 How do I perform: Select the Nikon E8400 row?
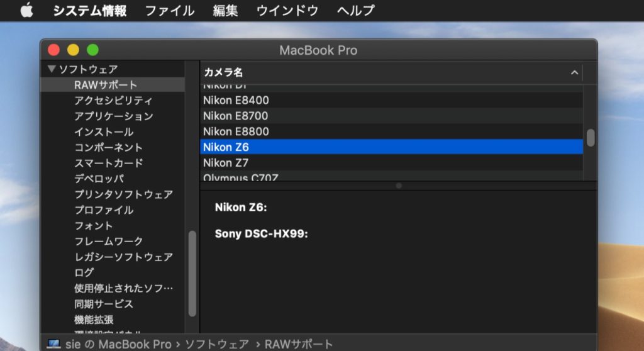pos(391,100)
